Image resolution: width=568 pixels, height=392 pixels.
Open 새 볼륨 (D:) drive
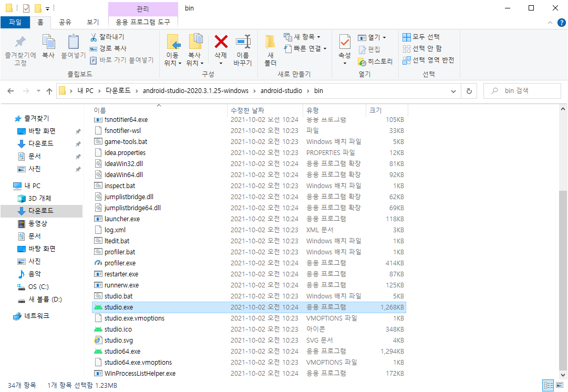(45, 300)
